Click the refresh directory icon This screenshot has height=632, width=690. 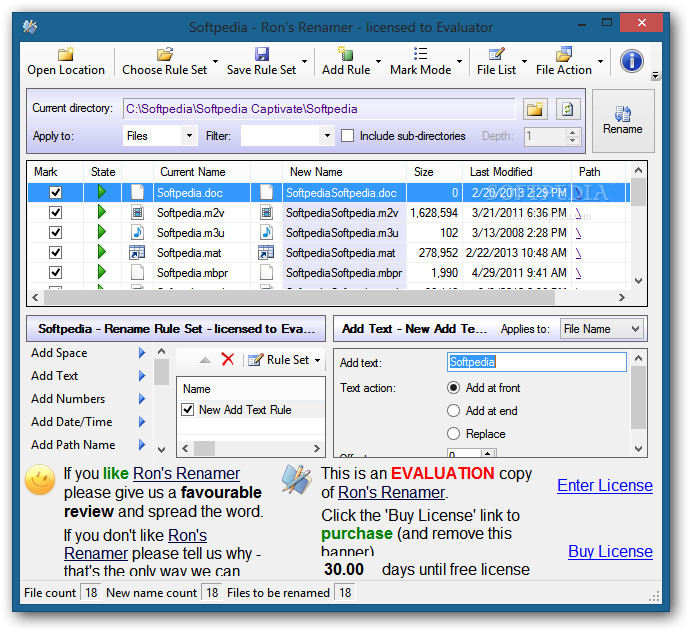click(568, 109)
